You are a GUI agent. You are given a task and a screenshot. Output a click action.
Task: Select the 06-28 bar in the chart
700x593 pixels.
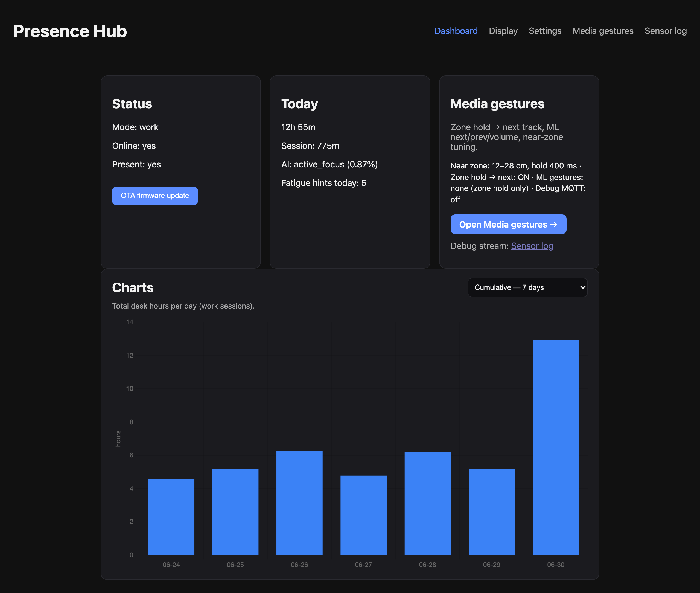[x=427, y=503]
